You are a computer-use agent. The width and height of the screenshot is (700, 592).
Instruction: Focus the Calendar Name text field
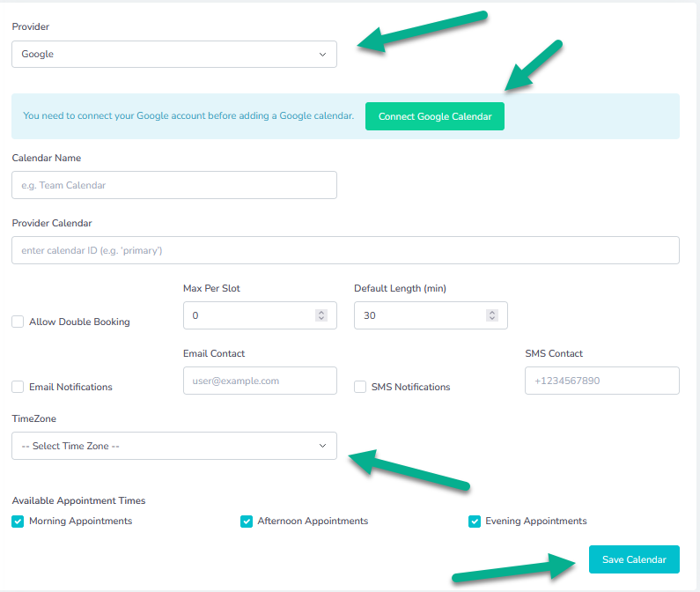(173, 185)
